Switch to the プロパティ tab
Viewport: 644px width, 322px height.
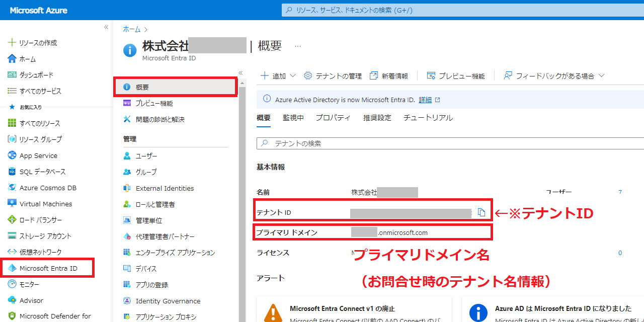click(x=333, y=118)
